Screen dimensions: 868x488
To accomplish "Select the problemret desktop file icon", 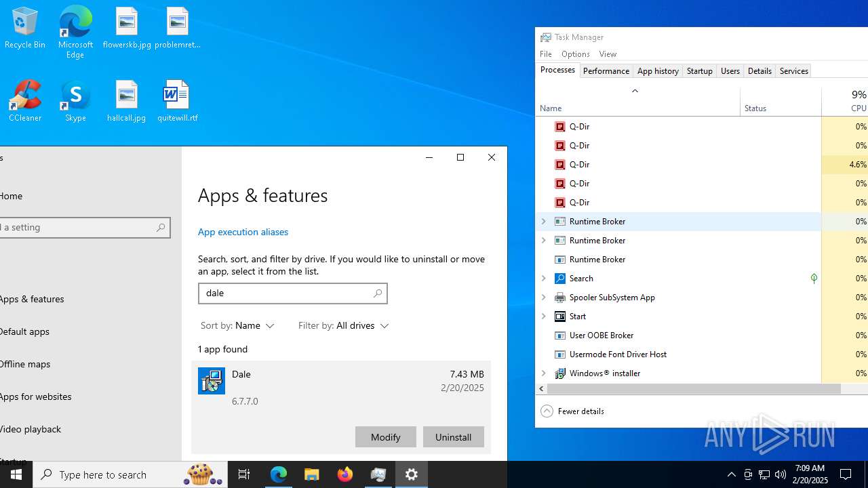I will (178, 28).
